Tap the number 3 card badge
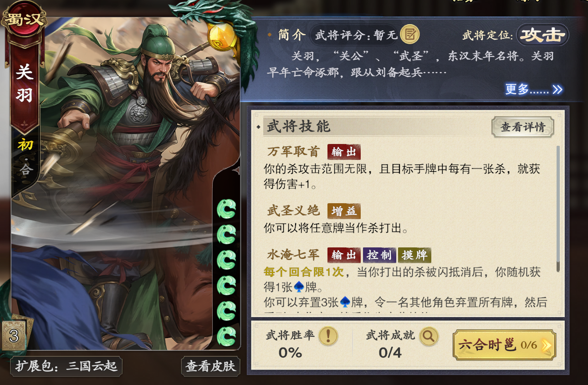Image resolution: width=588 pixels, height=385 pixels. [x=13, y=336]
